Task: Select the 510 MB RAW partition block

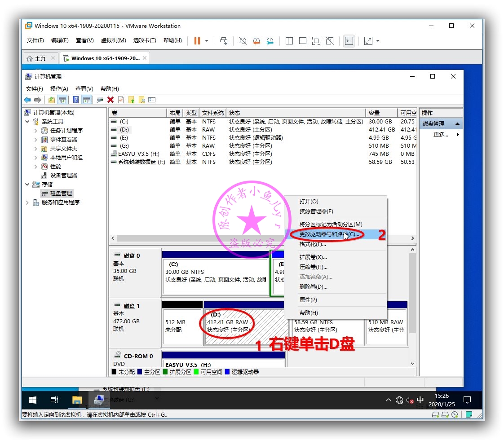Action: click(x=387, y=323)
